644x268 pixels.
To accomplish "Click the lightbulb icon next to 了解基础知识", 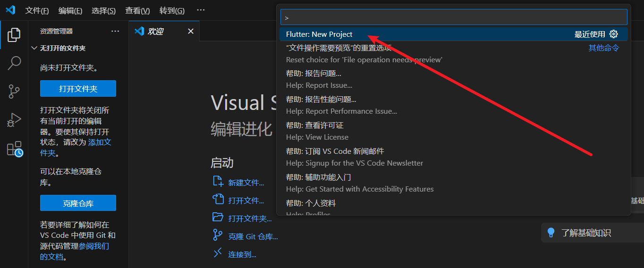I will (x=551, y=233).
